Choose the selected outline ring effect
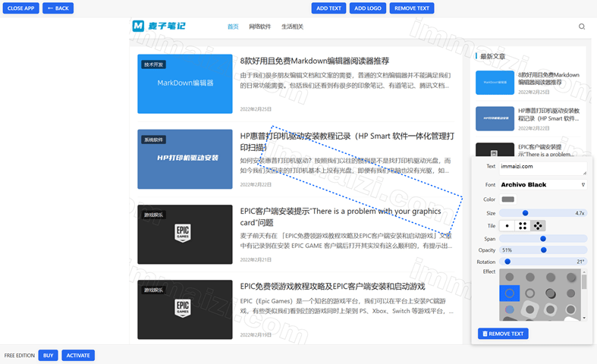Viewport: 597px width, 364px height. [510, 293]
